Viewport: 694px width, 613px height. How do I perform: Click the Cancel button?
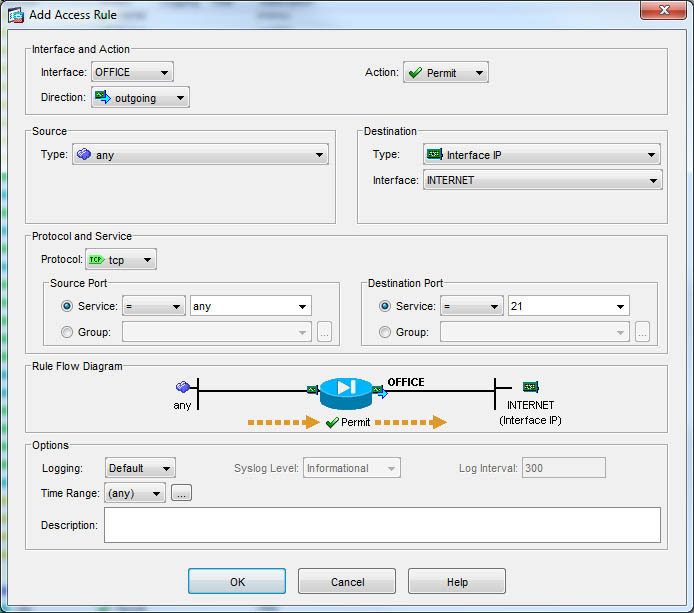(347, 582)
